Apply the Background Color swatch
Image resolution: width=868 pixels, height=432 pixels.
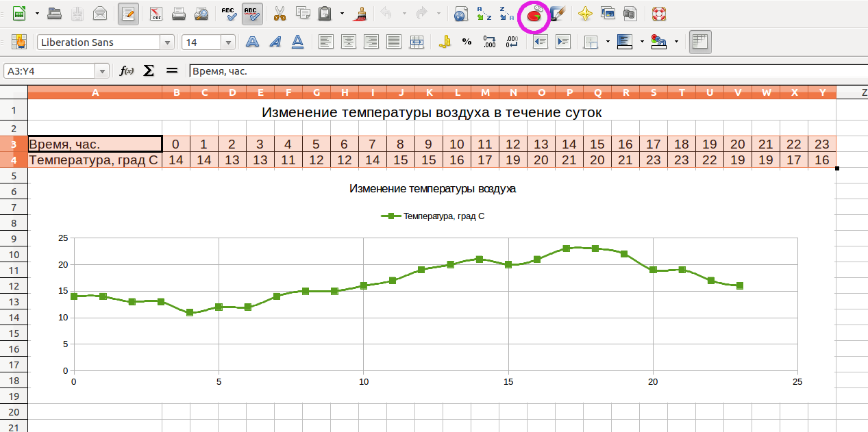[x=658, y=42]
